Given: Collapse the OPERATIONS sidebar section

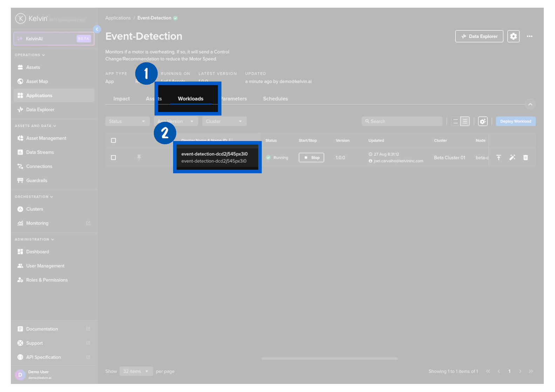Looking at the screenshot, I should point(30,55).
